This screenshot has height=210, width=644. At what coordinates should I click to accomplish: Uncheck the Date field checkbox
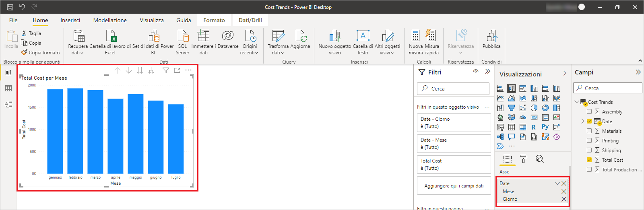589,121
